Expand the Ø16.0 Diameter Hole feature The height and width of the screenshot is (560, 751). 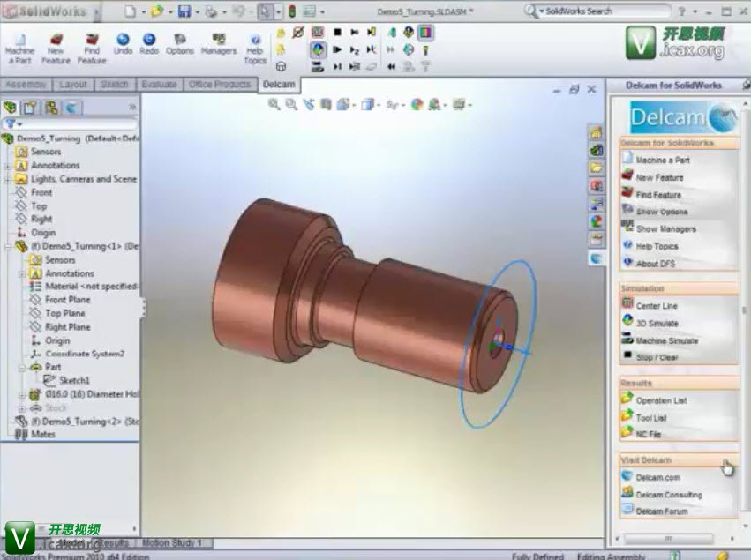[x=21, y=395]
